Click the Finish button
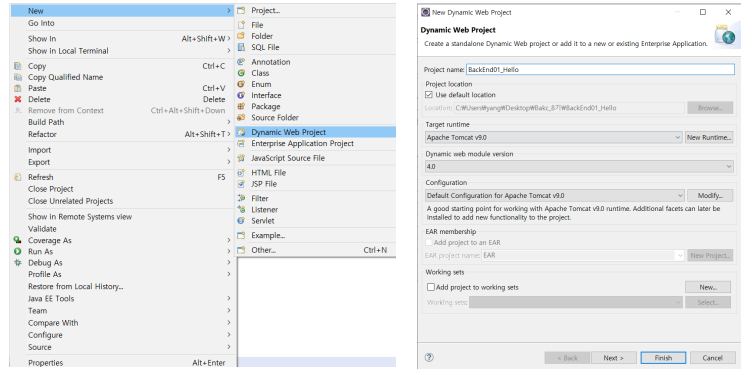Viewport: 752px width, 375px height. 663,358
